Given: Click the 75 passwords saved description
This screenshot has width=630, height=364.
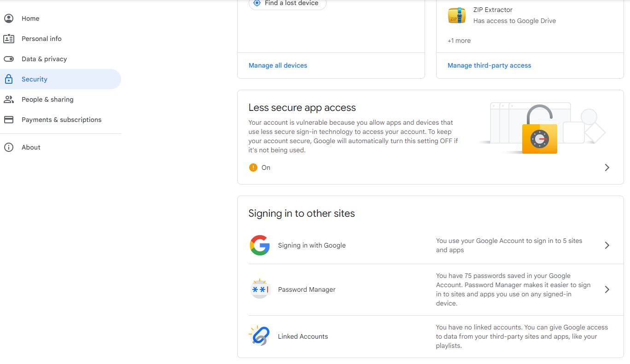Looking at the screenshot, I should tap(513, 289).
